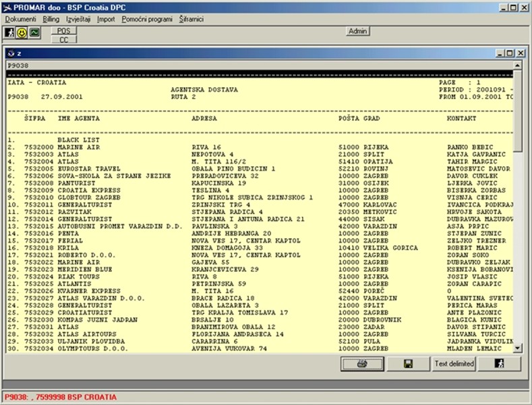532x405 pixels.
Task: Click the PROMAR application title bar icon
Action: point(7,7)
